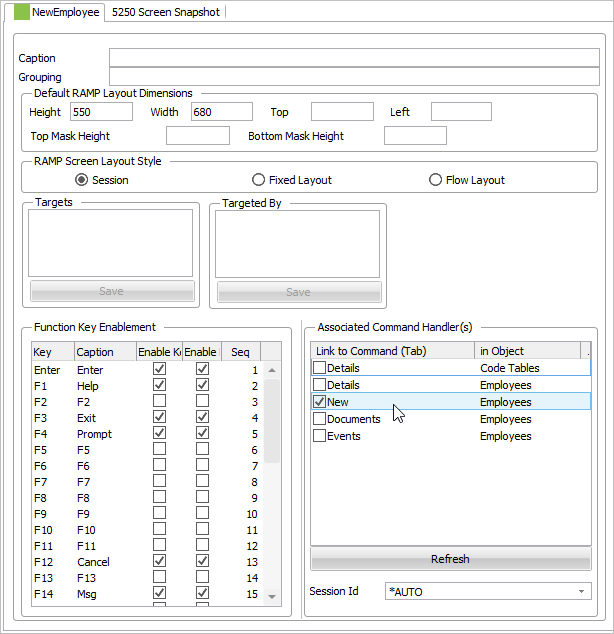Enable F7 key in first Enable column
Viewport: 614px width, 634px height.
pos(159,481)
